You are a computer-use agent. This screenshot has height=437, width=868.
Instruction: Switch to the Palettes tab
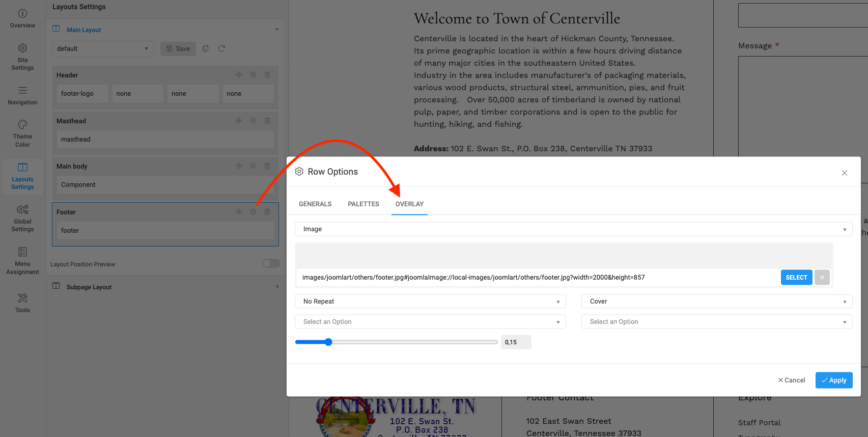pyautogui.click(x=363, y=204)
